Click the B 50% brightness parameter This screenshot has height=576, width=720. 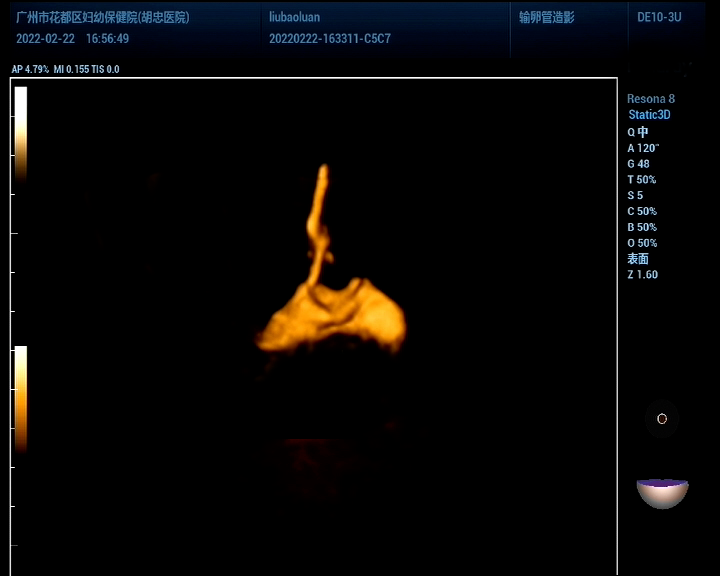coord(642,227)
